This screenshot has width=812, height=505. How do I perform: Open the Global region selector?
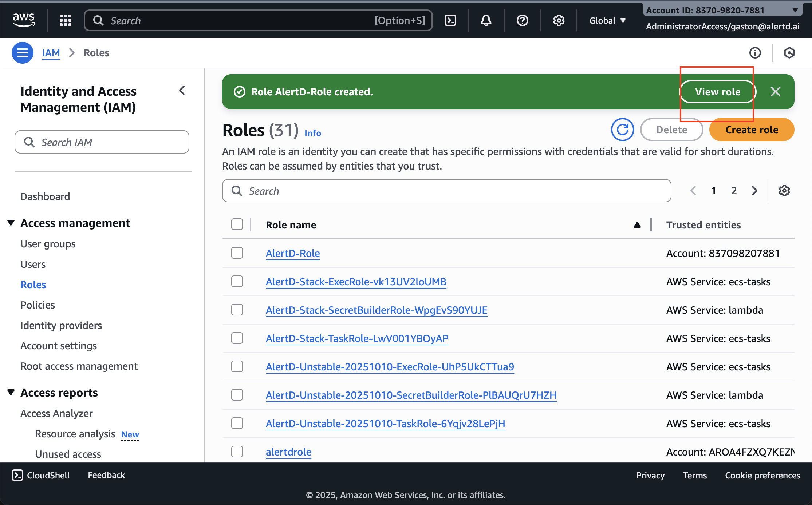607,20
